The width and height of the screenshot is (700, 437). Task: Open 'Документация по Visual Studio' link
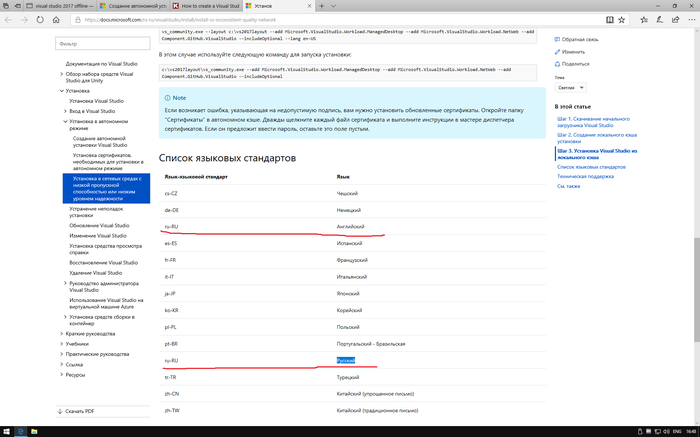tap(101, 64)
